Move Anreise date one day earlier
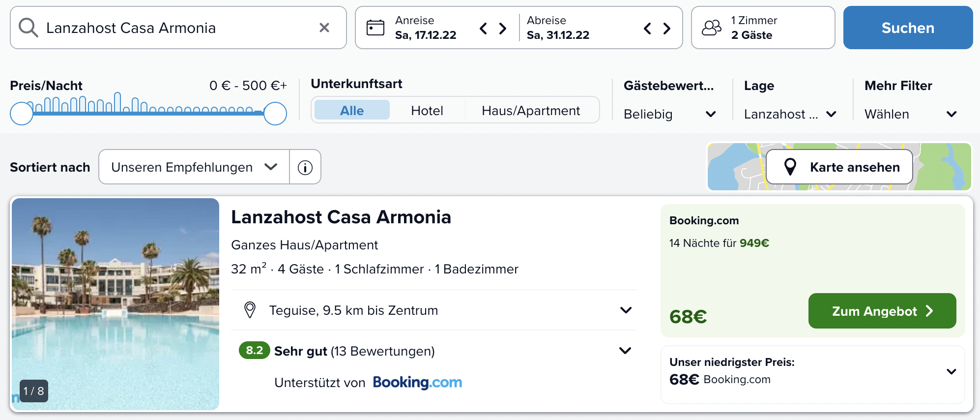The width and height of the screenshot is (980, 420). [483, 29]
